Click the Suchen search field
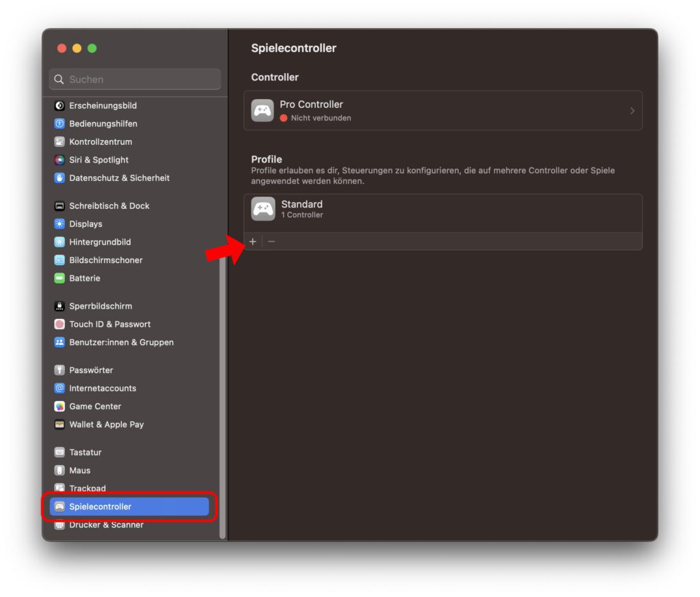 pos(135,79)
